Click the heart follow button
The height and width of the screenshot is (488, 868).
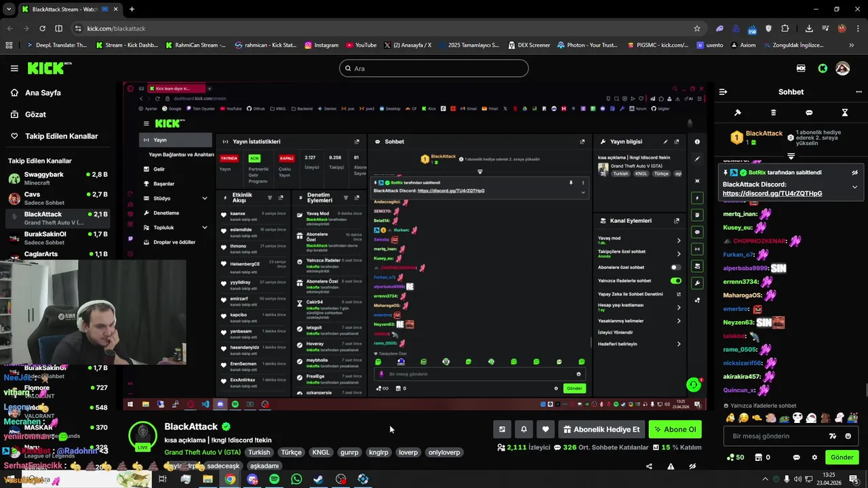pos(545,429)
